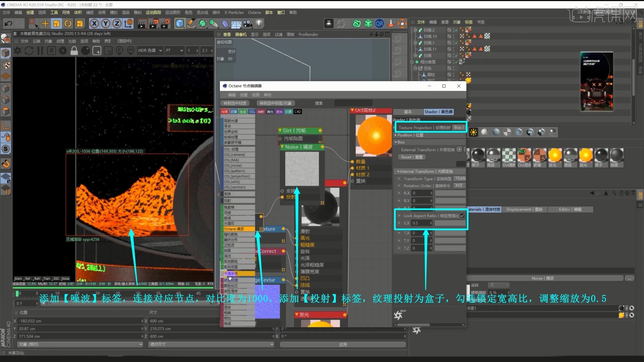Screen dimensions: 644x362
Task: Click the S.X slider bar
Action: coord(450,223)
